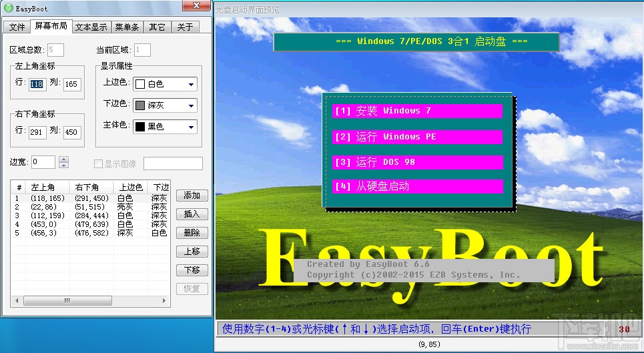644x353 pixels.
Task: Switch to the 文件 tab
Action: coord(17,27)
